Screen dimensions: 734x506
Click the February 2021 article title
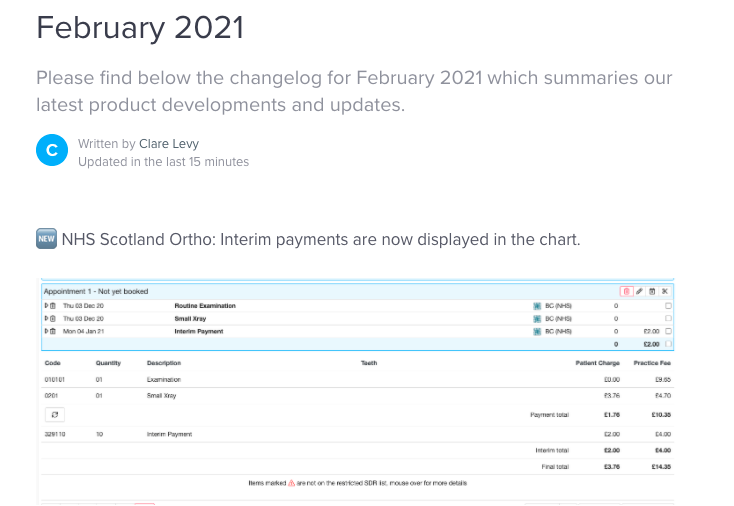pos(140,27)
